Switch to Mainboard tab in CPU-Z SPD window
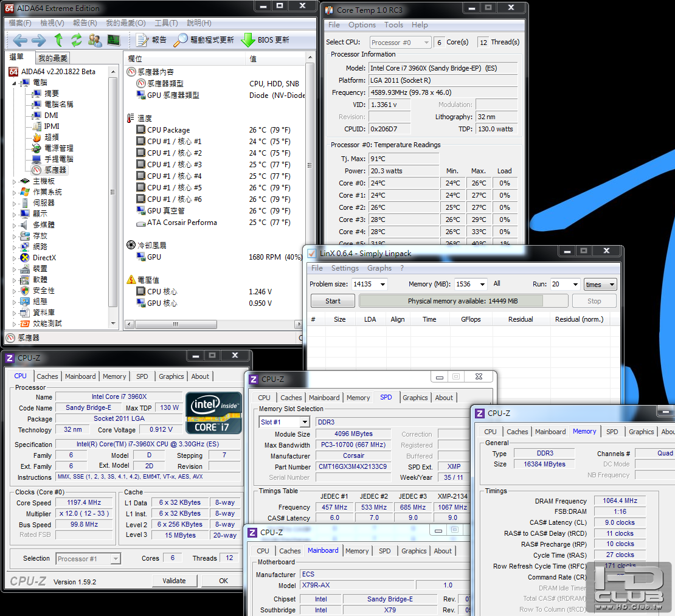675x616 pixels. (x=324, y=398)
